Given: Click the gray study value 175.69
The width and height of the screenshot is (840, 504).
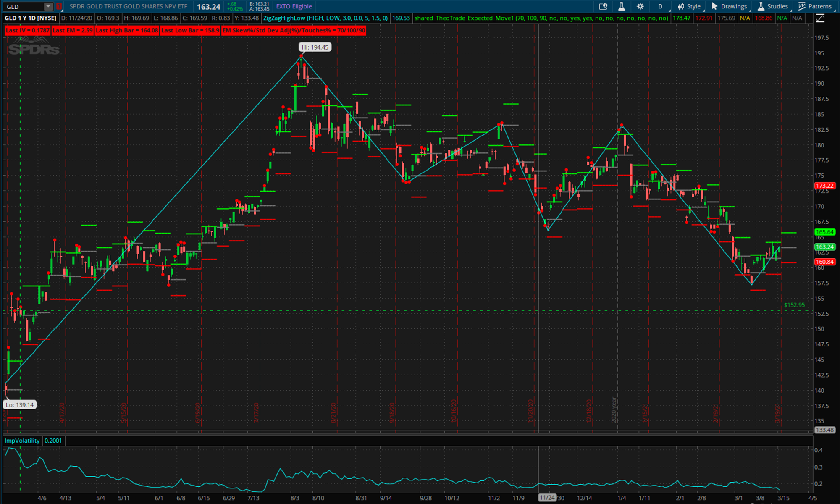Looking at the screenshot, I should click(x=726, y=18).
